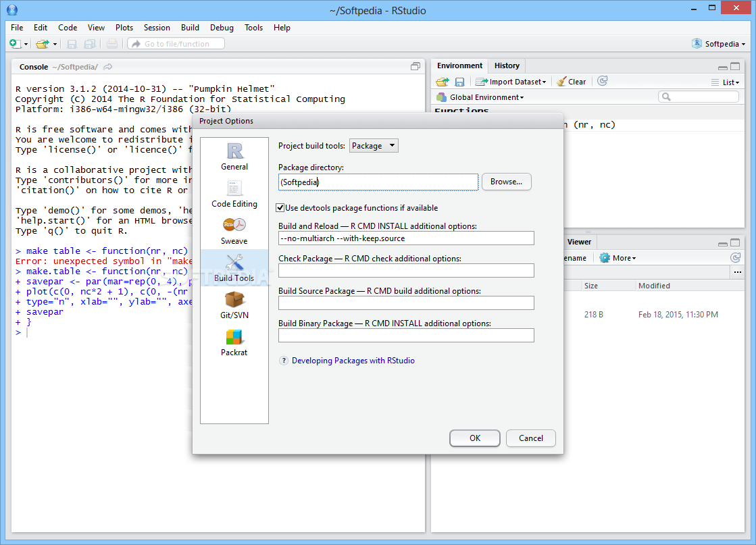The height and width of the screenshot is (545, 756).
Task: Select Sweave options category
Action: [234, 231]
